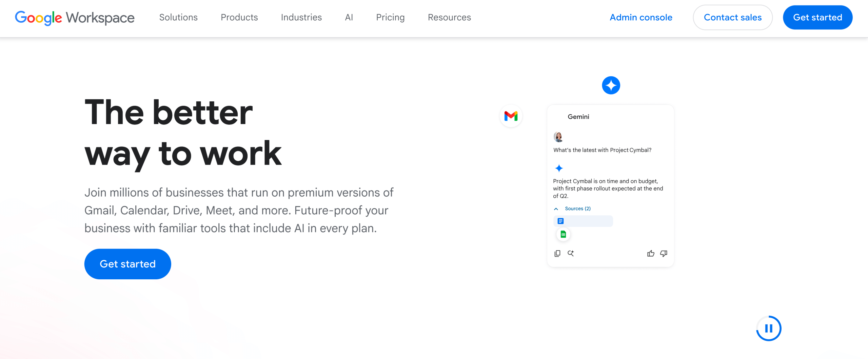868x359 pixels.
Task: Click the Gemini sparkle icon above the card
Action: (x=610, y=85)
